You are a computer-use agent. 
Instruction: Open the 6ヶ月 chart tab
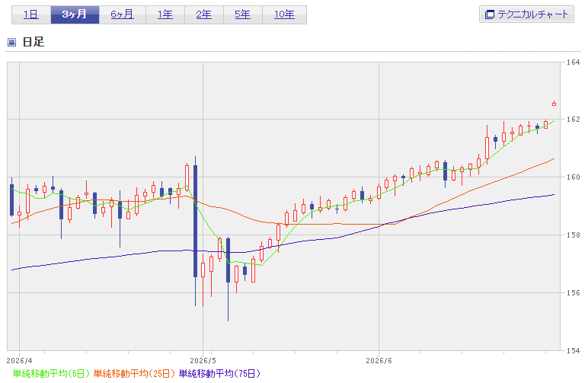coord(123,14)
